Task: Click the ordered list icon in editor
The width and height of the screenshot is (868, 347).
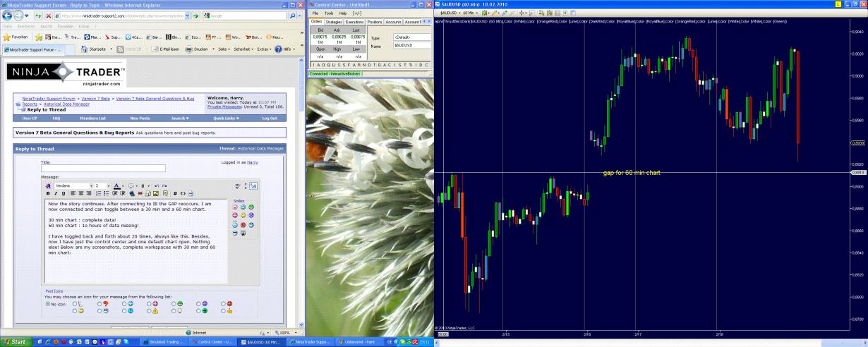Action: click(98, 193)
